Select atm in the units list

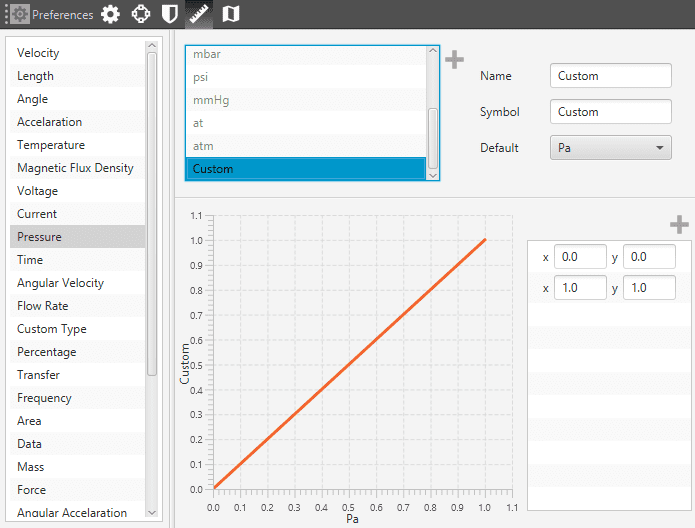pos(306,146)
